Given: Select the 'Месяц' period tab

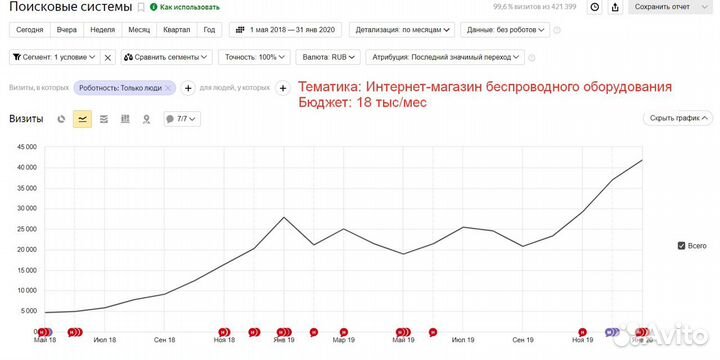Looking at the screenshot, I should pyautogui.click(x=139, y=30).
